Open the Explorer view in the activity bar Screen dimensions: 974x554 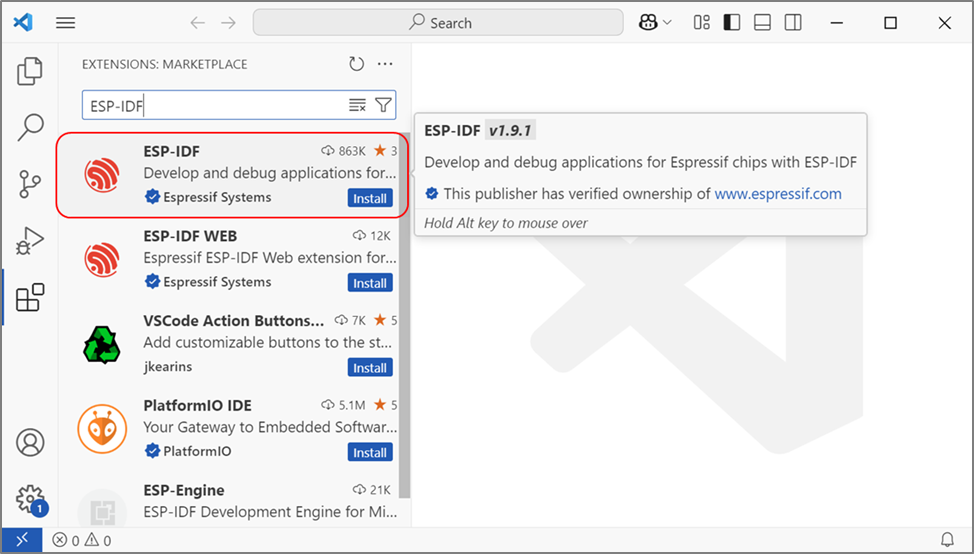pyautogui.click(x=29, y=71)
